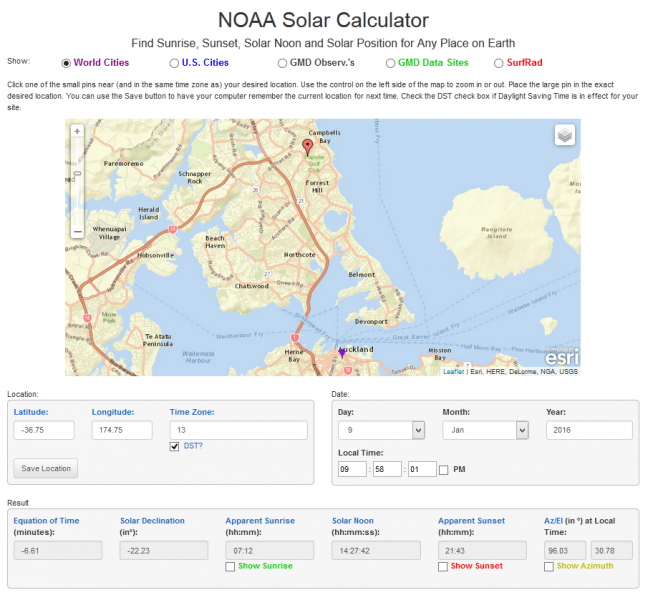648x600 pixels.
Task: Focus the Latitude input field
Action: (x=44, y=430)
